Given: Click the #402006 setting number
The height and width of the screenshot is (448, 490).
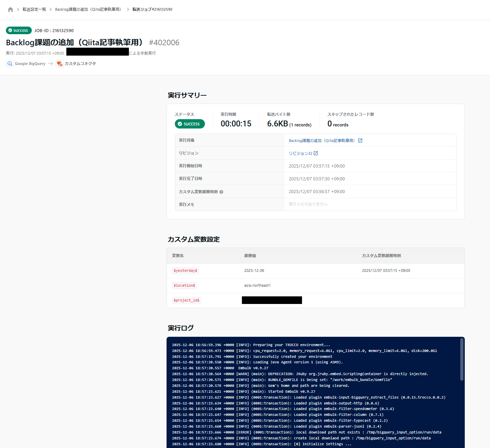Looking at the screenshot, I should pyautogui.click(x=164, y=42).
